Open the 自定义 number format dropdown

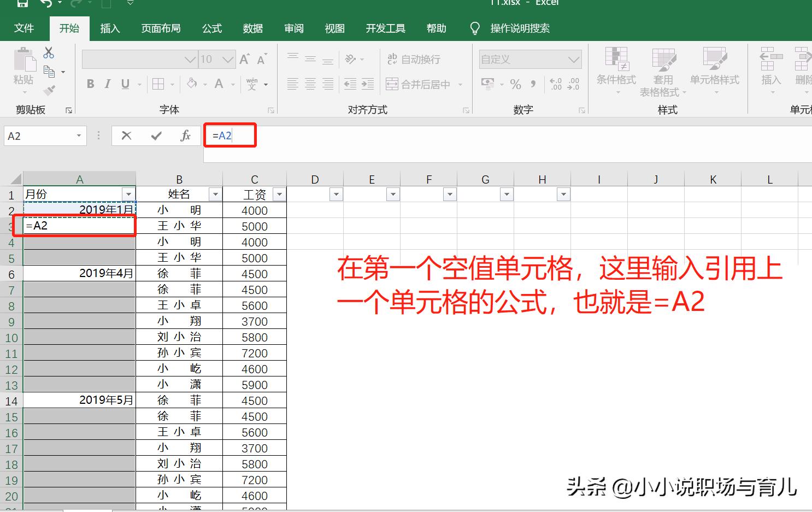573,59
